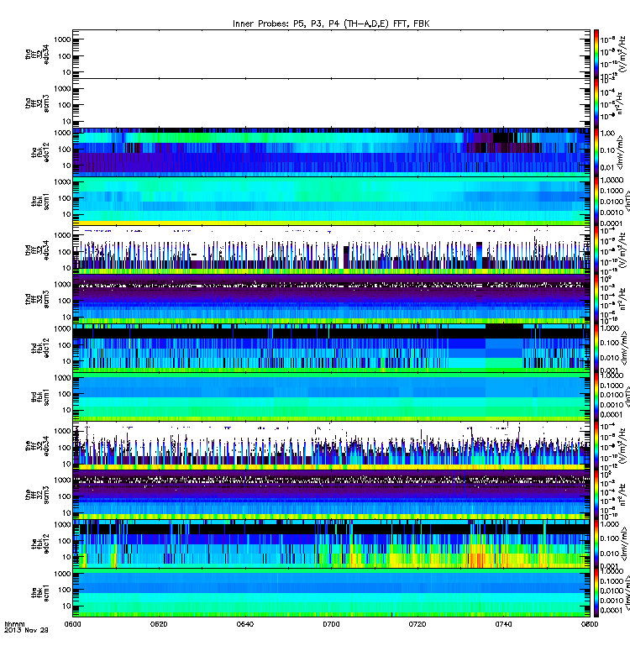Click the 0640 time axis label
Viewport: 630px width, 672px height.
pos(244,624)
